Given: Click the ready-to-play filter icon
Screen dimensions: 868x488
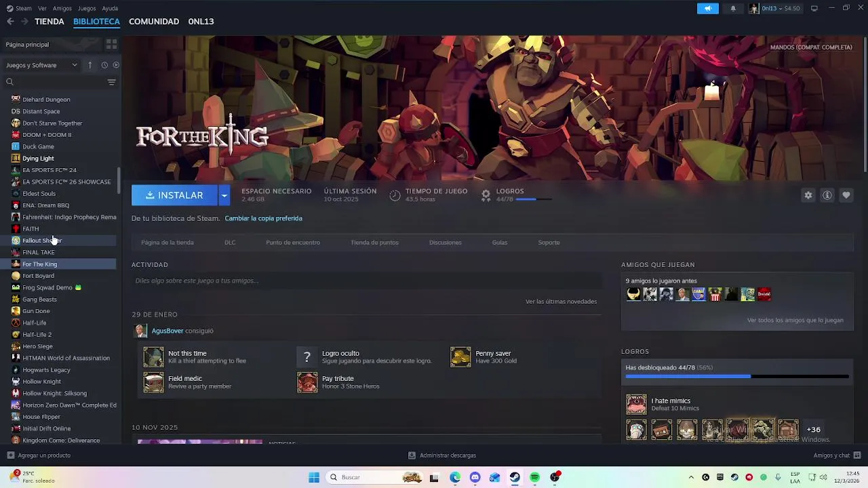Looking at the screenshot, I should click(x=116, y=65).
